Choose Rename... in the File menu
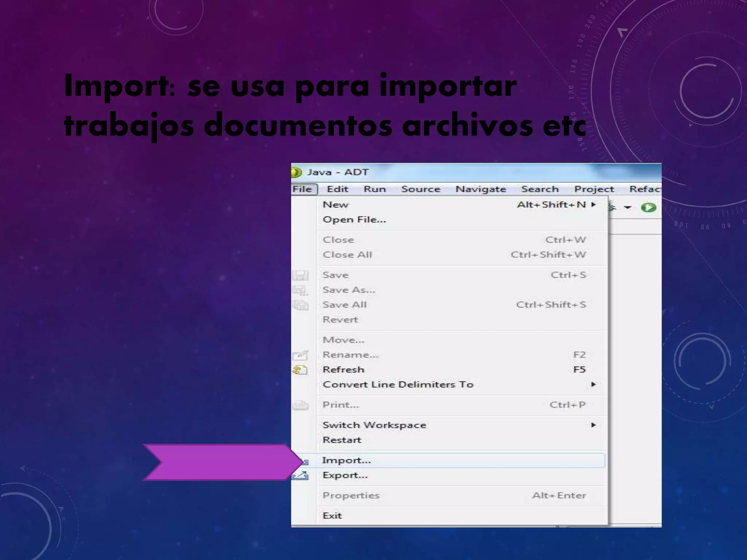747x560 pixels. 461,355
